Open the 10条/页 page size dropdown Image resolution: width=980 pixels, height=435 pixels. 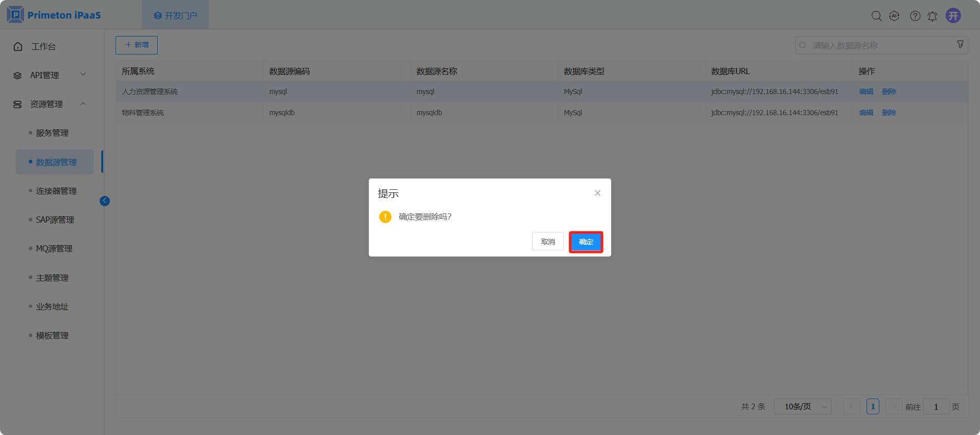[802, 407]
